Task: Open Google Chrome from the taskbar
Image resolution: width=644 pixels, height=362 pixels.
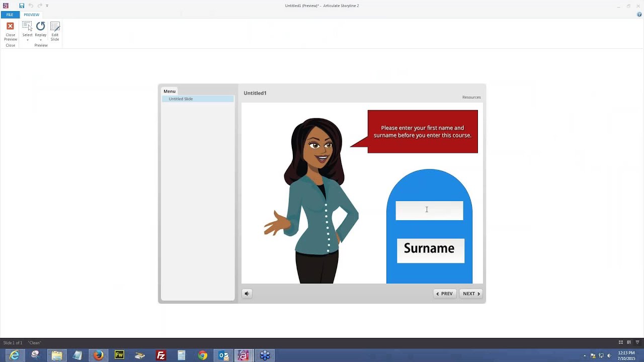Action: click(202, 355)
